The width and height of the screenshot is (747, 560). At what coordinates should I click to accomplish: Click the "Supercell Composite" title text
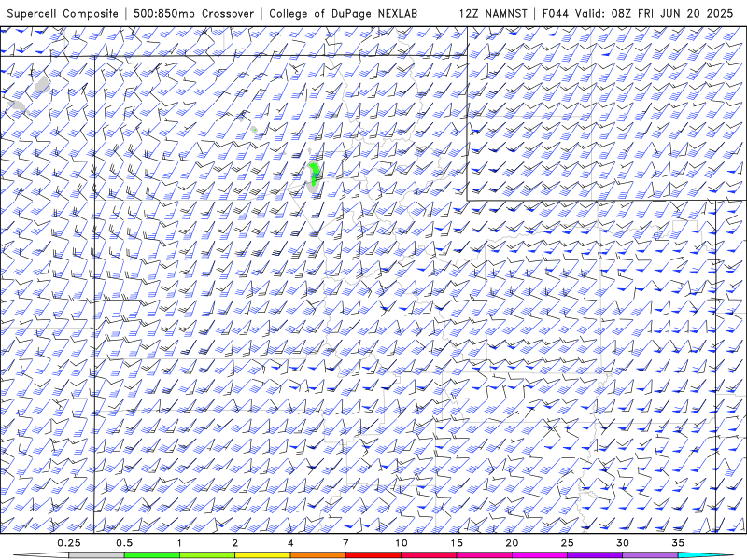(x=63, y=13)
